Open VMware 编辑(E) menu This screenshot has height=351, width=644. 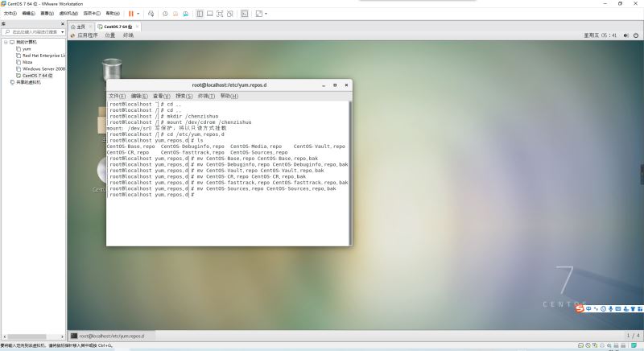click(28, 14)
